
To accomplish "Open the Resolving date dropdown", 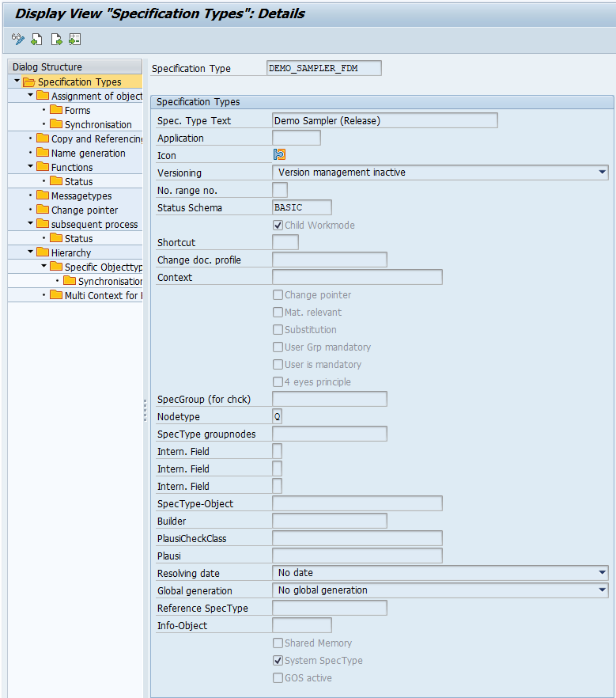I will [x=602, y=573].
